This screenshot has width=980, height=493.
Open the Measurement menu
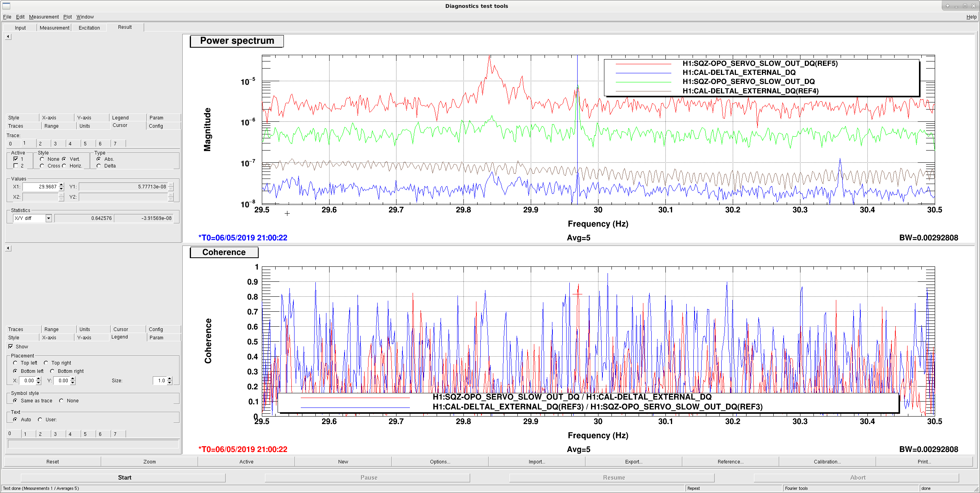point(44,17)
